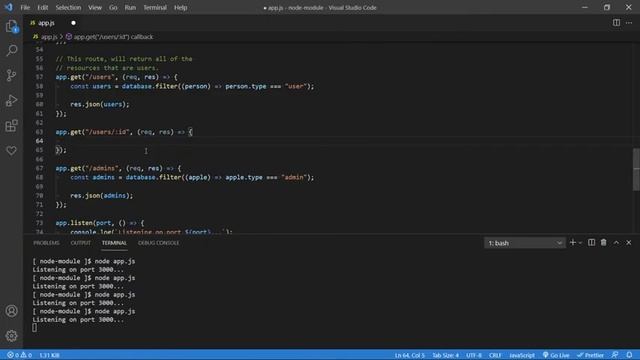
Task: Click the app.get("/users/:id" code line
Action: point(124,132)
